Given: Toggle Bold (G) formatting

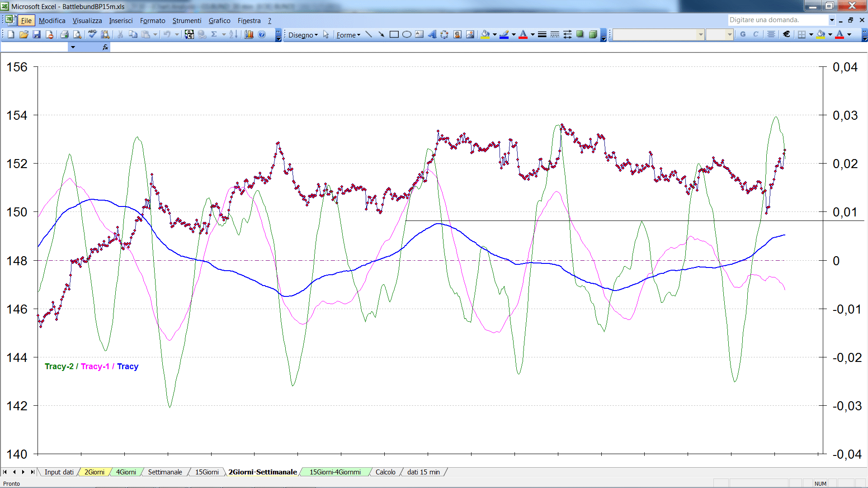Looking at the screenshot, I should click(x=743, y=34).
